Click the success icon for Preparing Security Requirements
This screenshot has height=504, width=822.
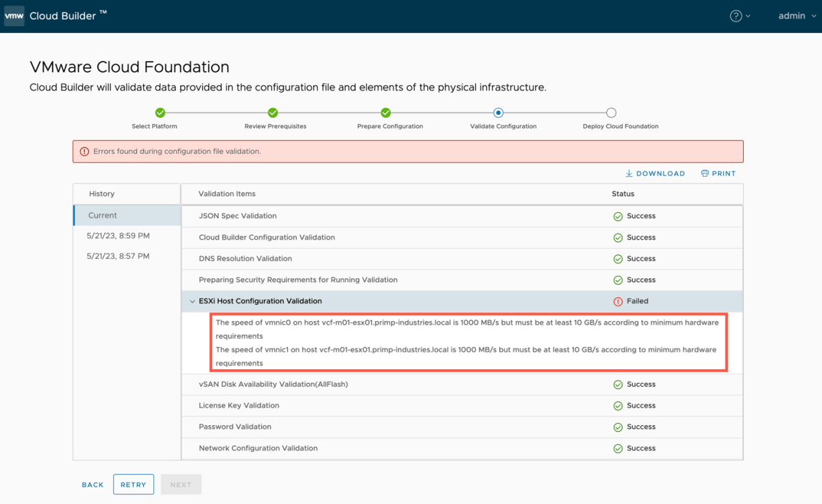[618, 280]
